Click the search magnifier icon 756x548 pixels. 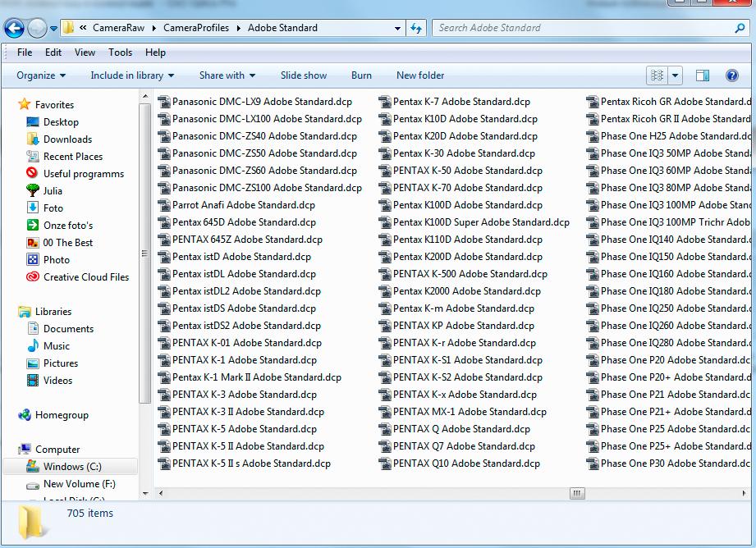click(739, 28)
